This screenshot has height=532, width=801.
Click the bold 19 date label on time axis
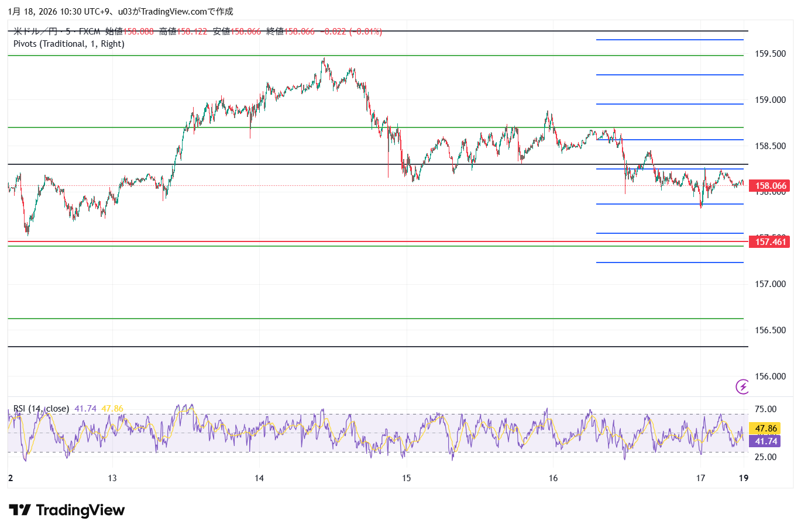point(743,478)
